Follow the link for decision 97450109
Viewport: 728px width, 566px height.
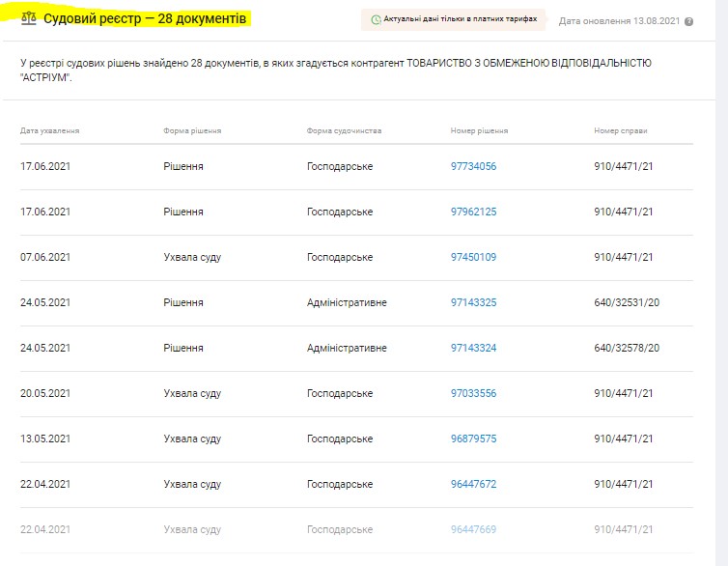click(473, 257)
